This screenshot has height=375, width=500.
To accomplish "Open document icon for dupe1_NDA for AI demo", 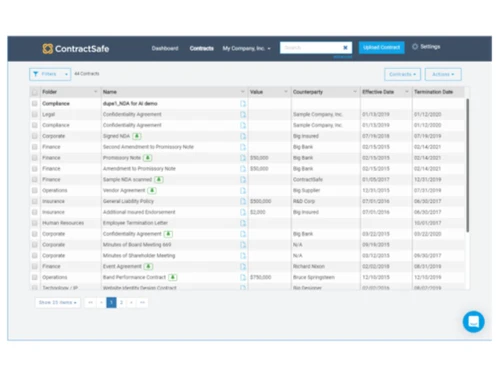I will click(243, 104).
